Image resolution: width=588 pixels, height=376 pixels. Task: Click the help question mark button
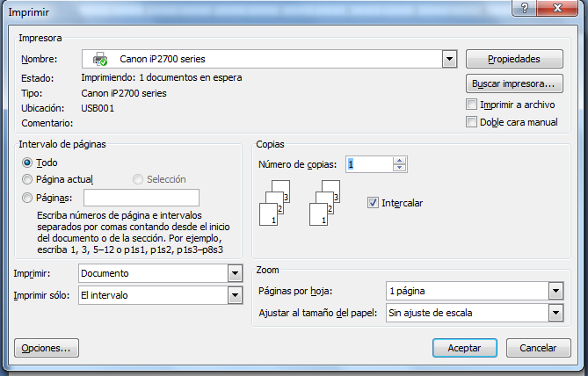(x=526, y=7)
